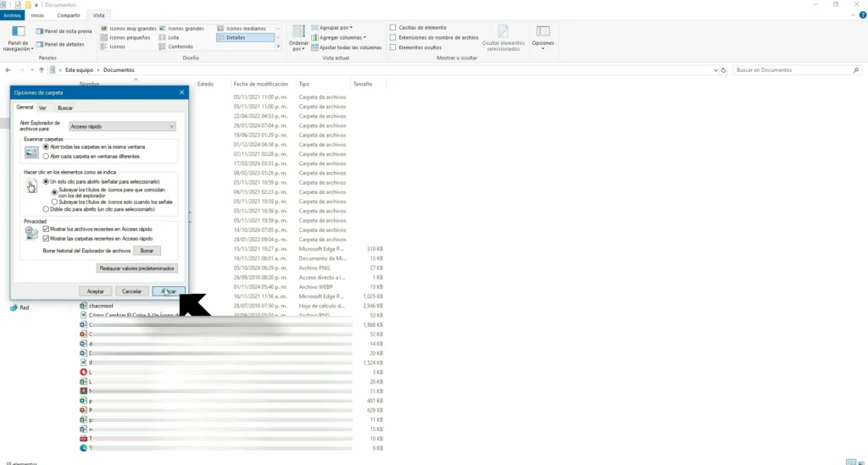The image size is (868, 465).
Task: Click Restaurar valores predeterminados
Action: coord(136,268)
